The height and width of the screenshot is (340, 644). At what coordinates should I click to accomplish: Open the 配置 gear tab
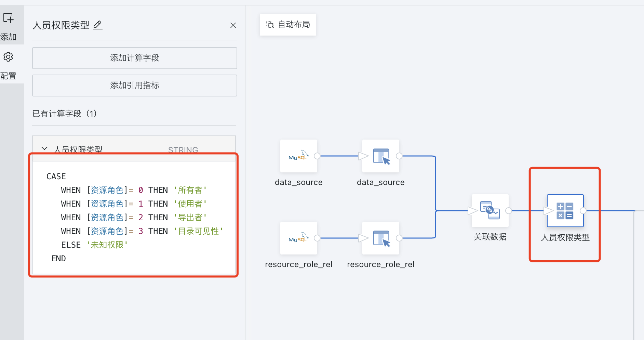click(9, 57)
